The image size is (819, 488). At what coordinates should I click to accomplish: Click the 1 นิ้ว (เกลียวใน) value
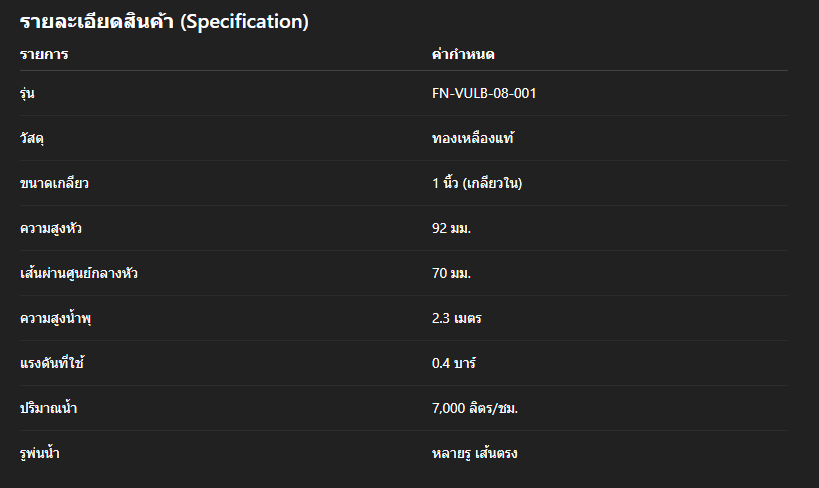click(x=478, y=183)
